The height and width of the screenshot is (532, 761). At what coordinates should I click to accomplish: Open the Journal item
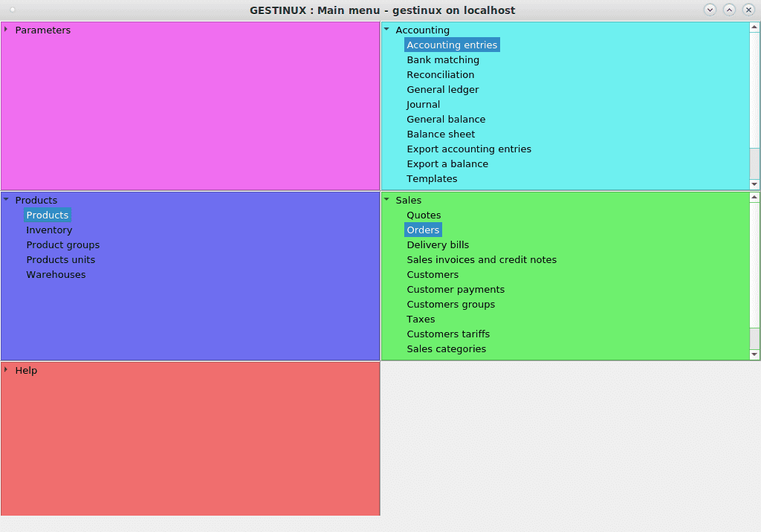point(423,104)
